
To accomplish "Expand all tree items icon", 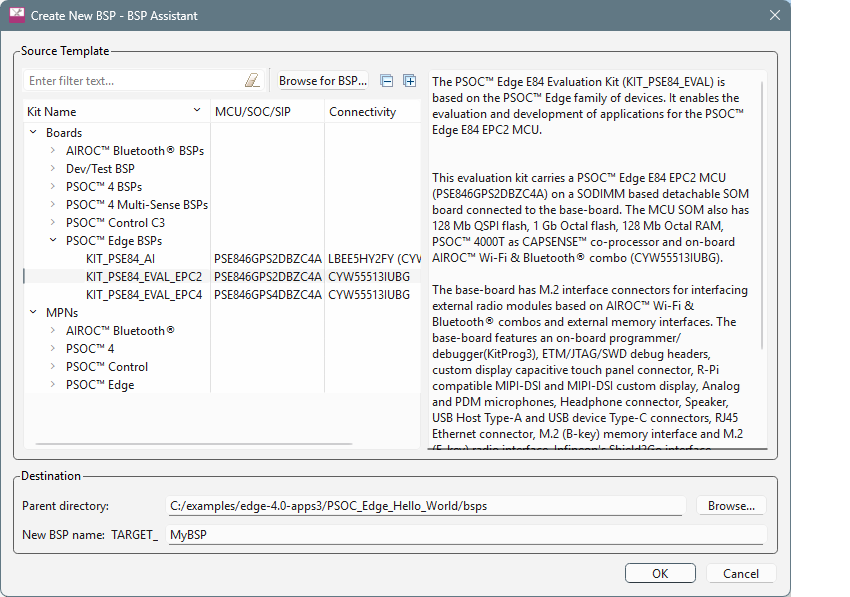I will (x=410, y=81).
